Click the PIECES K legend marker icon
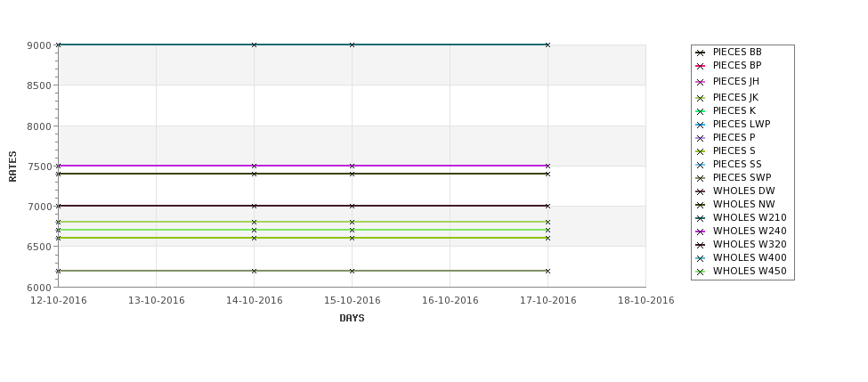The height and width of the screenshot is (382, 868). (x=700, y=111)
